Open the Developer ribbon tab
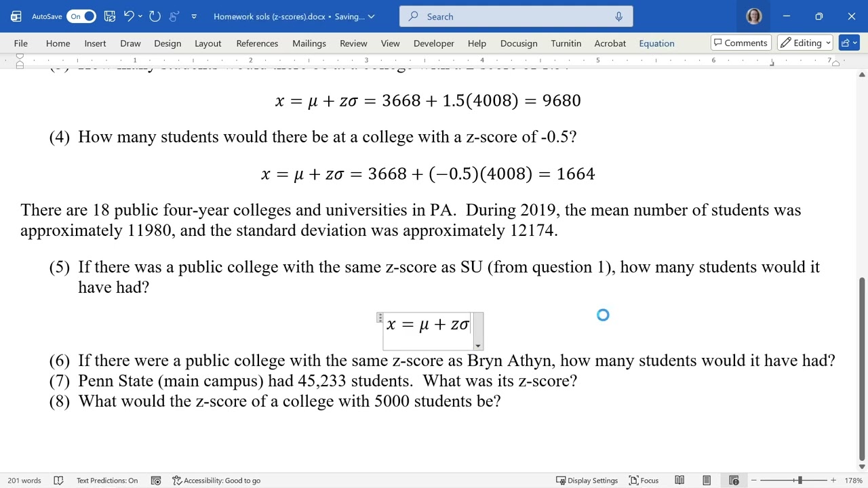 click(x=434, y=43)
